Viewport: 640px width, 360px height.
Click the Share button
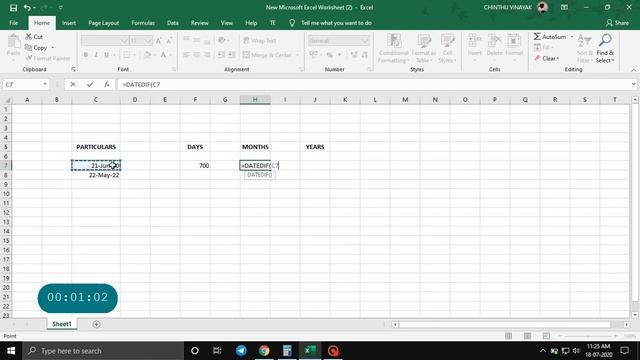click(617, 23)
